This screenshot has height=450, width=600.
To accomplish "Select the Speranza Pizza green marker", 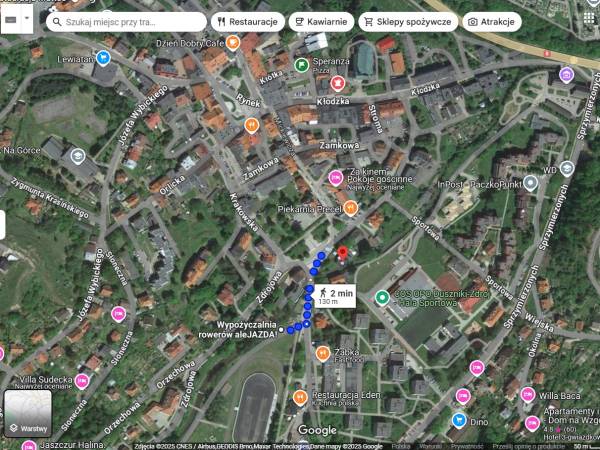I will click(x=302, y=65).
